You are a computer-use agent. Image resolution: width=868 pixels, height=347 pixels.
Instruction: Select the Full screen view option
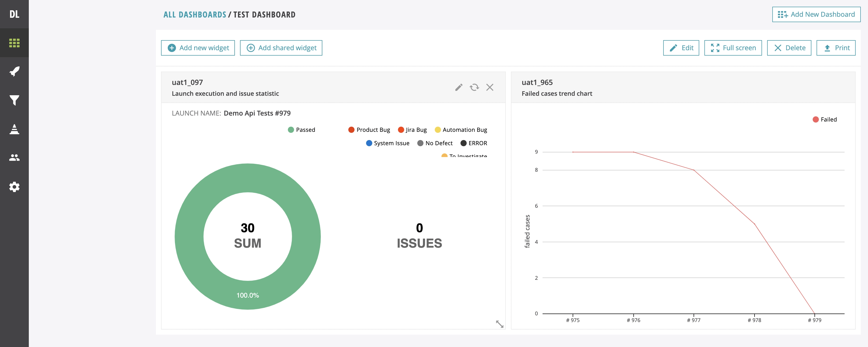tap(733, 47)
